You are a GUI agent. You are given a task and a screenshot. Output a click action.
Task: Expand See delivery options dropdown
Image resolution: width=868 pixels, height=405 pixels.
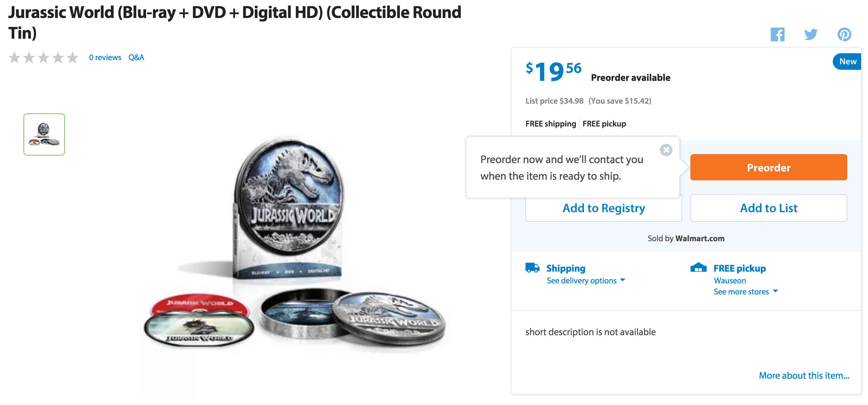586,281
